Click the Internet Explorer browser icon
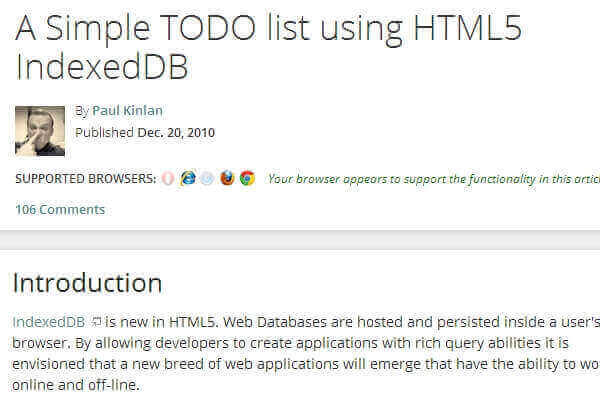600x400 pixels. point(187,179)
